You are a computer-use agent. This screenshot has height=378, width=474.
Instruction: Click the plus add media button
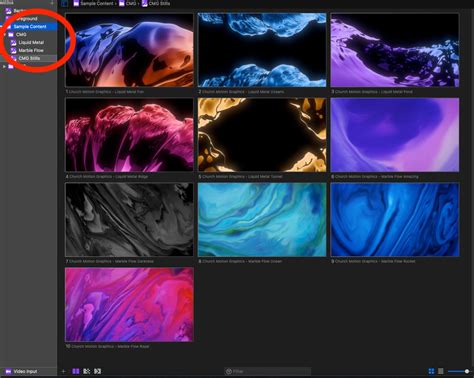[63, 371]
